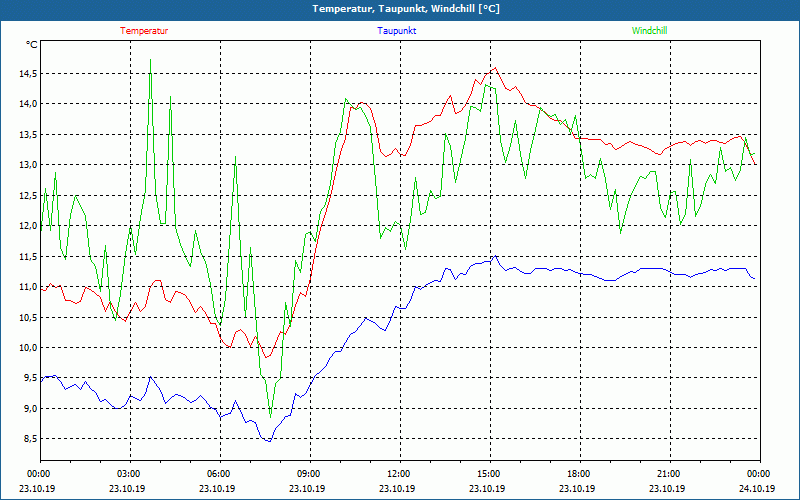Click the 21:00 time label on the x-axis

(x=670, y=474)
